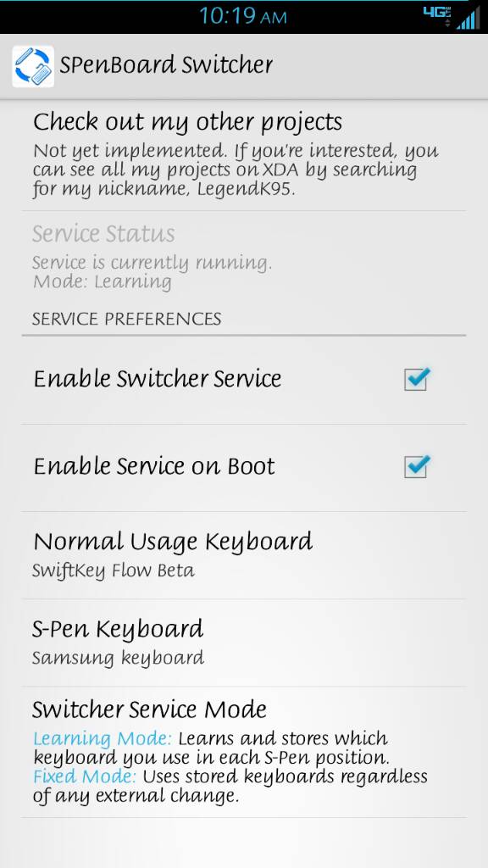Tap the SPenBoard Switcher title text

click(166, 65)
